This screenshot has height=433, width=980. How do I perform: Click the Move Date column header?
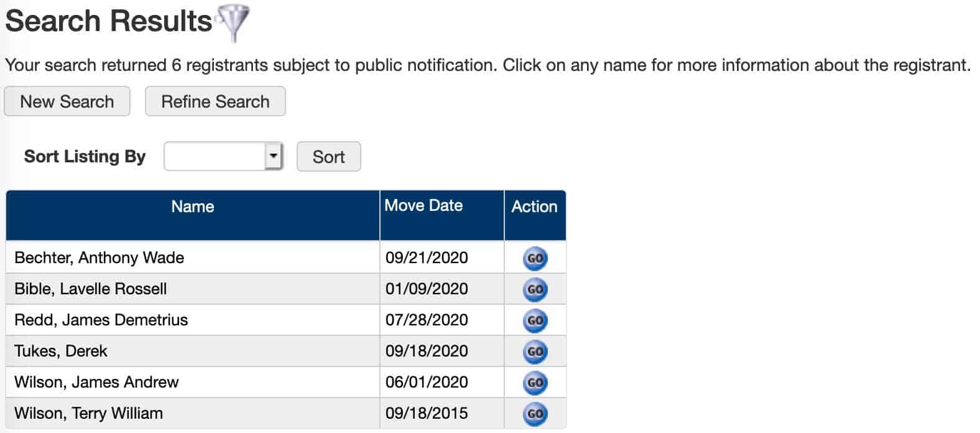point(423,206)
